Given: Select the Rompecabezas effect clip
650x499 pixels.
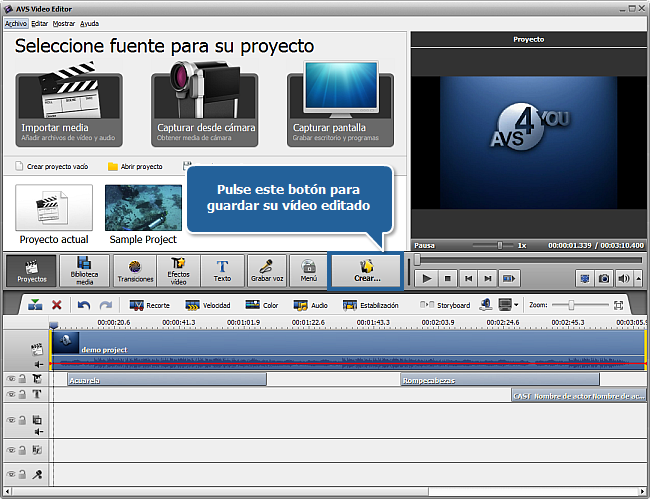Looking at the screenshot, I should (500, 380).
